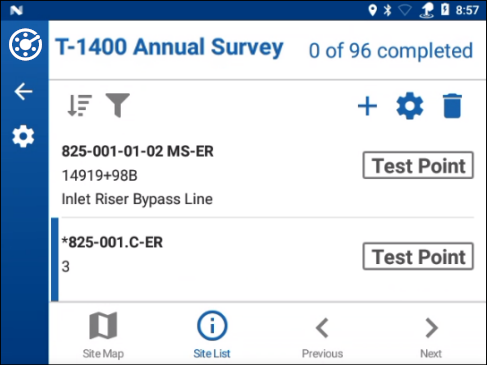Sort the site list
Screen dimensions: 487x365
pyautogui.click(x=79, y=106)
